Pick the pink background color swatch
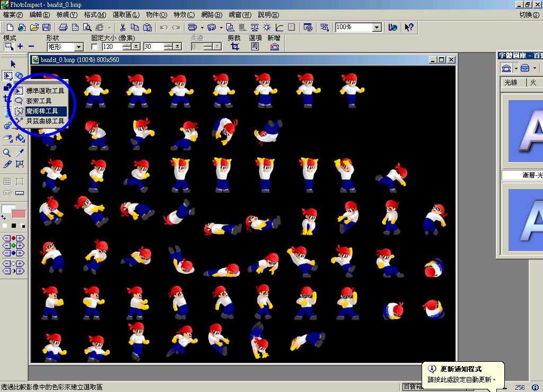The width and height of the screenshot is (543, 392). pyautogui.click(x=19, y=214)
